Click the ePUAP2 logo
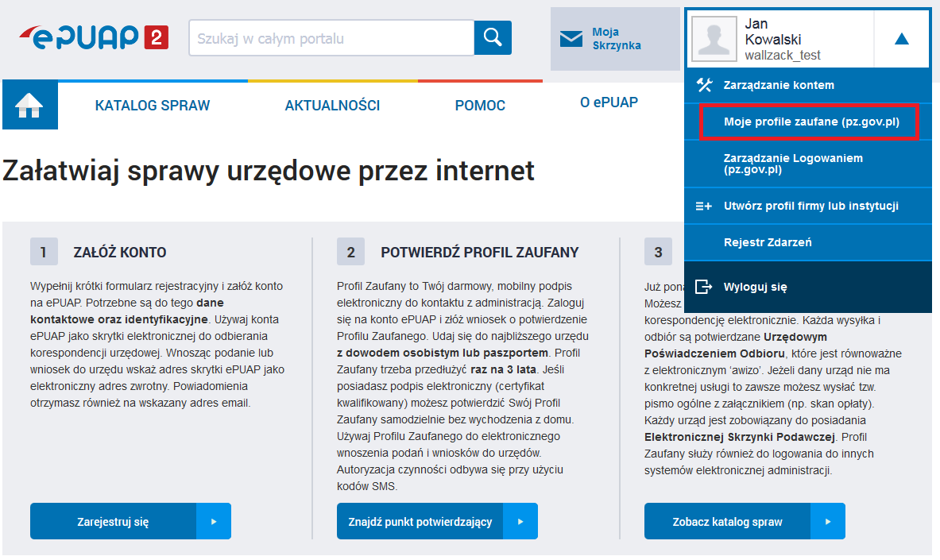This screenshot has height=560, width=940. point(94,37)
